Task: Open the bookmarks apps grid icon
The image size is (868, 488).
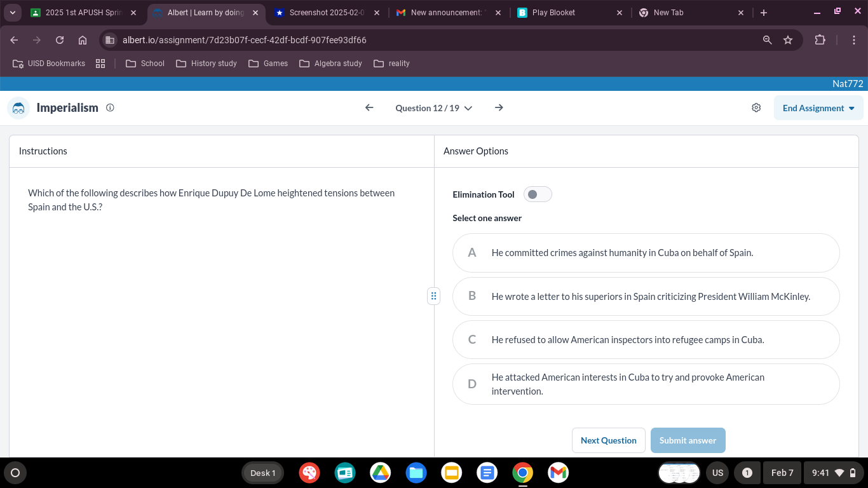Action: click(100, 64)
